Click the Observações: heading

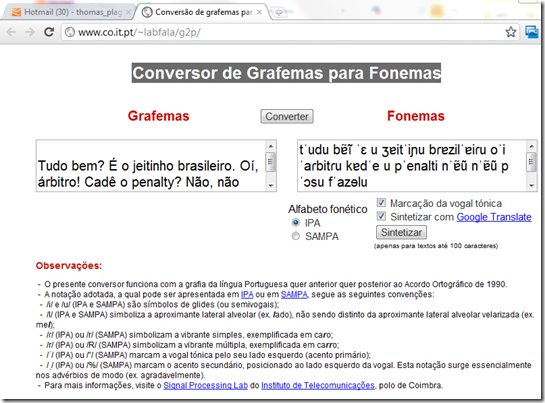[69, 266]
